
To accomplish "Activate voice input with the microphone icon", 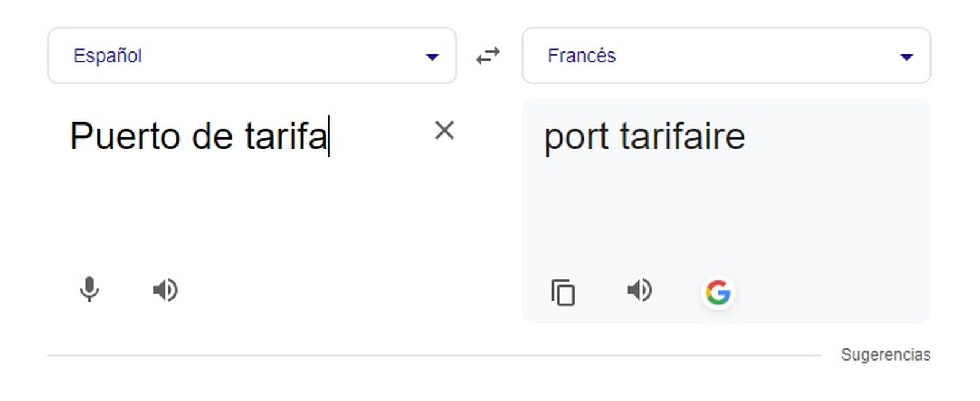I will pyautogui.click(x=89, y=290).
